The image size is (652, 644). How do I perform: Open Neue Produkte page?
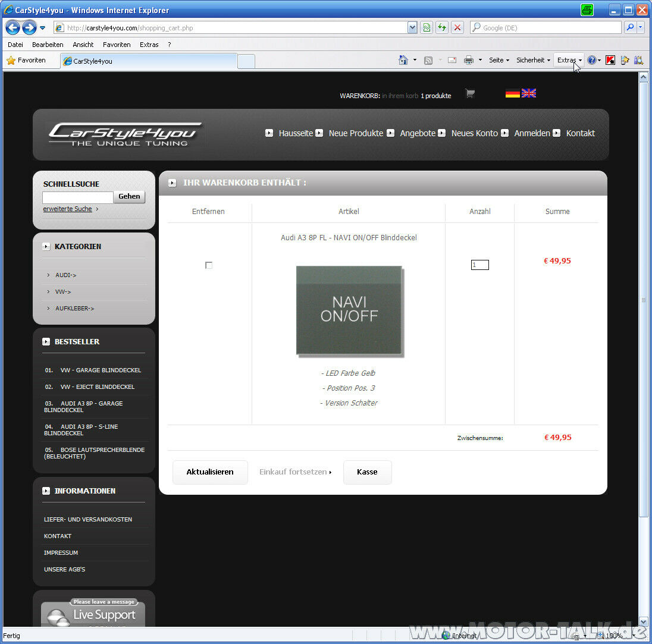pos(356,133)
